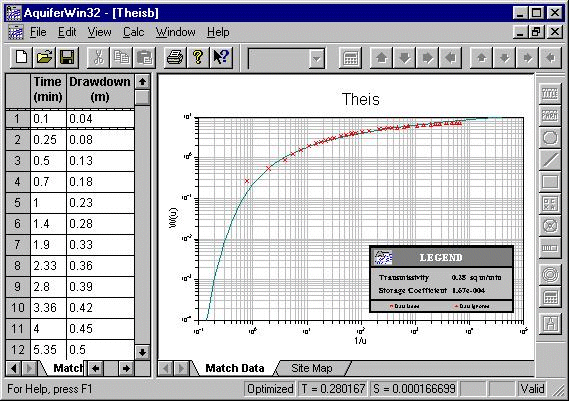The height and width of the screenshot is (401, 569).
Task: Select the octagon shape tool
Action: point(550,138)
